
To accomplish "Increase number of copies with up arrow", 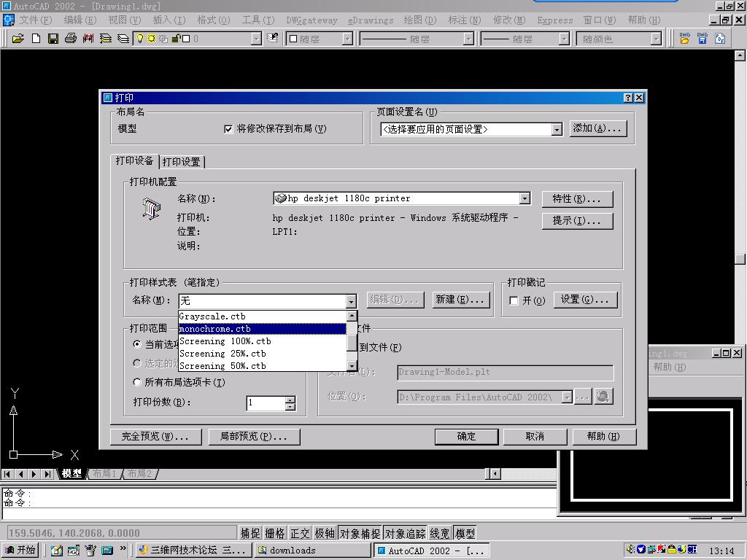I will [x=290, y=400].
